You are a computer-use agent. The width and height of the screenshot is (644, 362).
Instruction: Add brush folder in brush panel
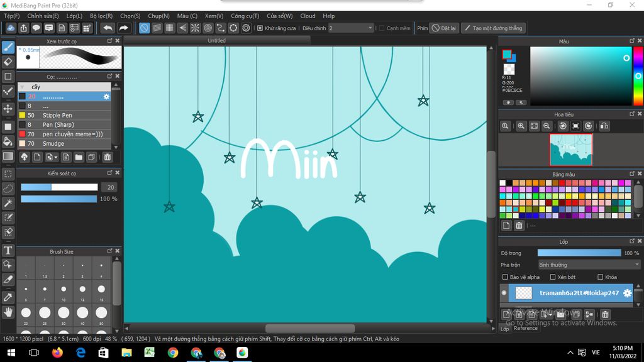pyautogui.click(x=79, y=157)
